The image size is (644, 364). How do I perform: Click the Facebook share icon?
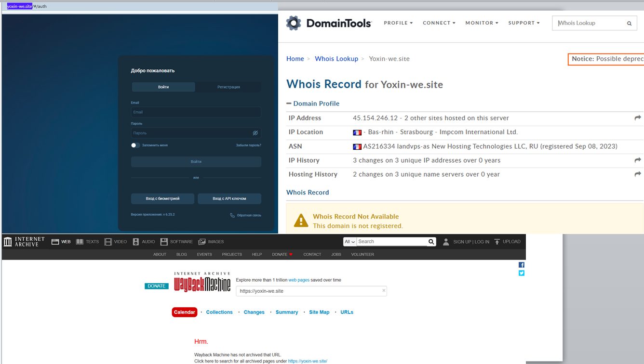point(521,265)
